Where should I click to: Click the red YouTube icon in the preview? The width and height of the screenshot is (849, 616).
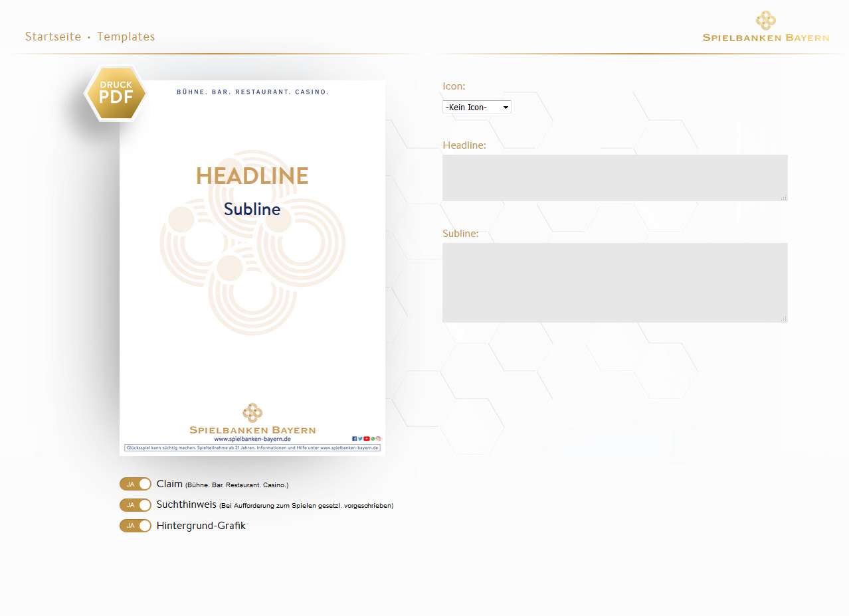click(x=367, y=439)
